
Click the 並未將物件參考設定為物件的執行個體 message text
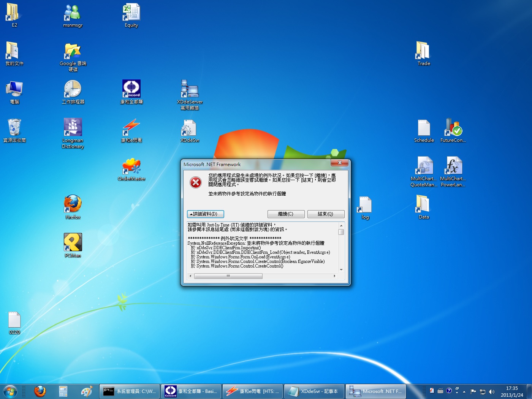click(247, 194)
